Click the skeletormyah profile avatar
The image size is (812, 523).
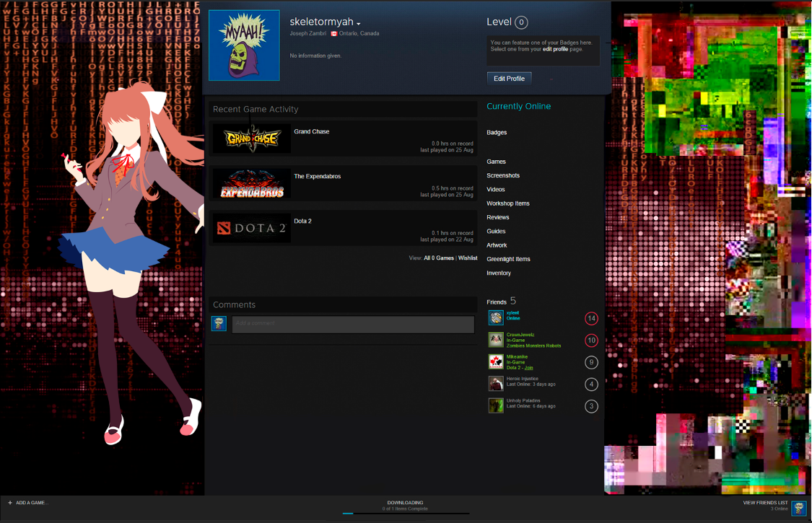(244, 45)
